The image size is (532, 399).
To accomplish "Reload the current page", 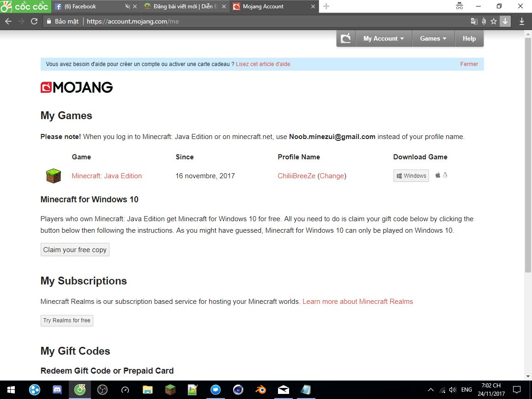I will coord(34,21).
